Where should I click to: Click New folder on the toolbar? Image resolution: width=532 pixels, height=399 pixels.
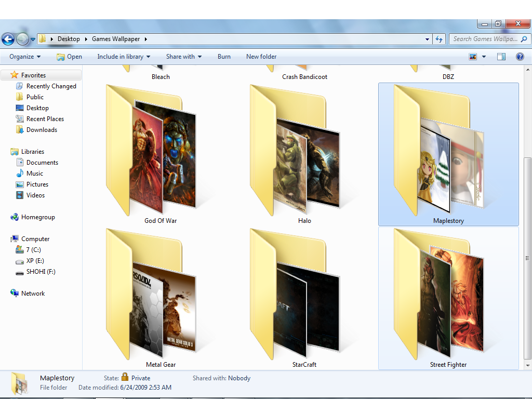tap(261, 57)
